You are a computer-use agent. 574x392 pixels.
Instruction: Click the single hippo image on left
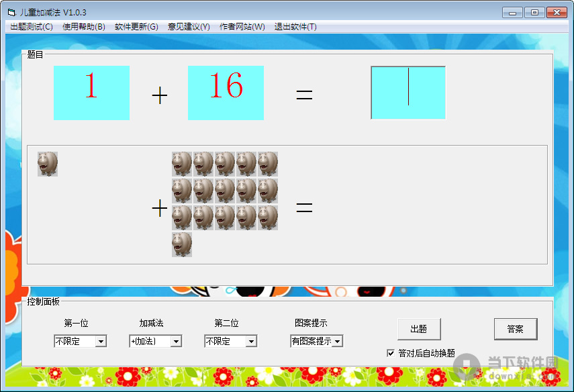48,164
